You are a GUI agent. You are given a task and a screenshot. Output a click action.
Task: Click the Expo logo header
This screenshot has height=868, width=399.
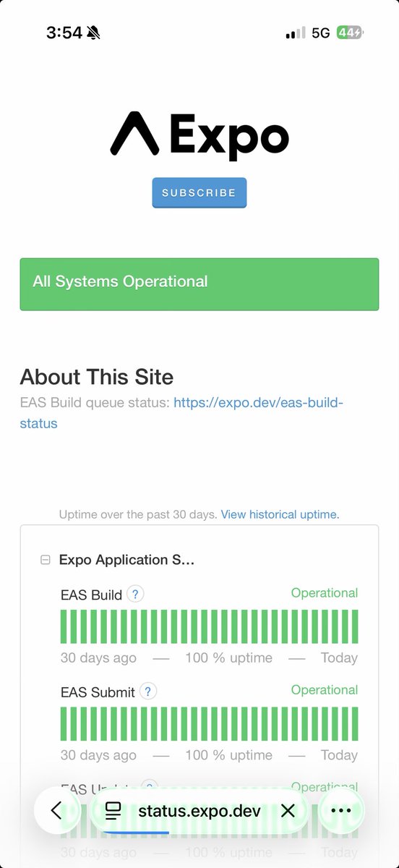point(199,135)
